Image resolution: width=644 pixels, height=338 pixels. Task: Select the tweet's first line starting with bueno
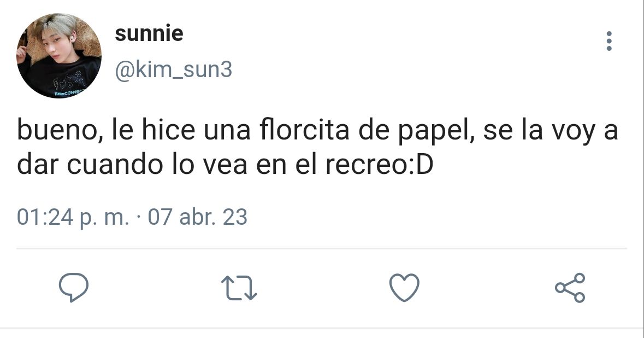317,131
